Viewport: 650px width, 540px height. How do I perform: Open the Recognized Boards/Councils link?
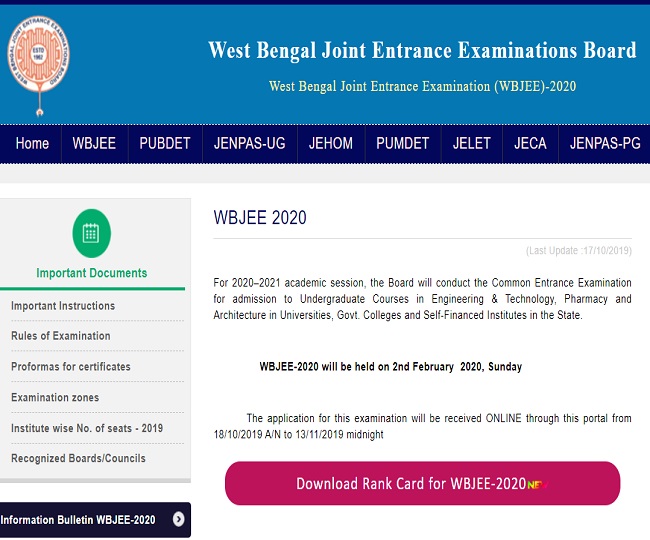pyautogui.click(x=78, y=458)
